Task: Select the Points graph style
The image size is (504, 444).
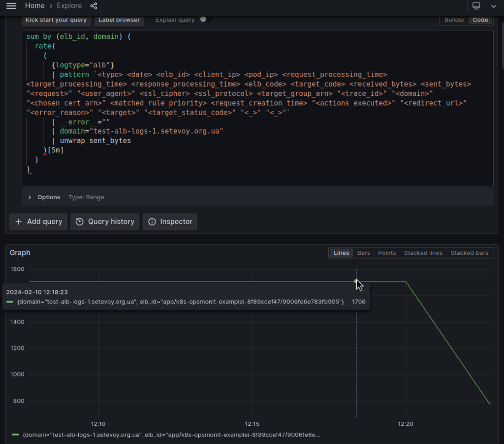Action: [x=387, y=253]
